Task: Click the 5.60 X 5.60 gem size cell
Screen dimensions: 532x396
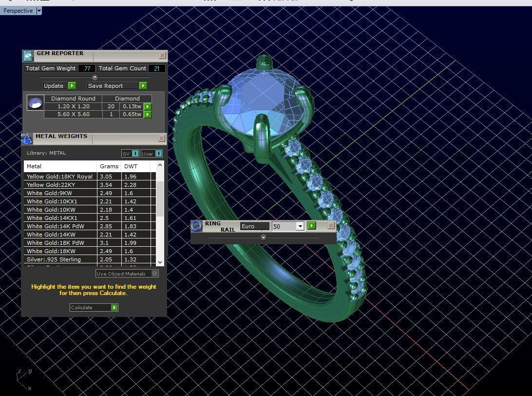Action: [73, 115]
